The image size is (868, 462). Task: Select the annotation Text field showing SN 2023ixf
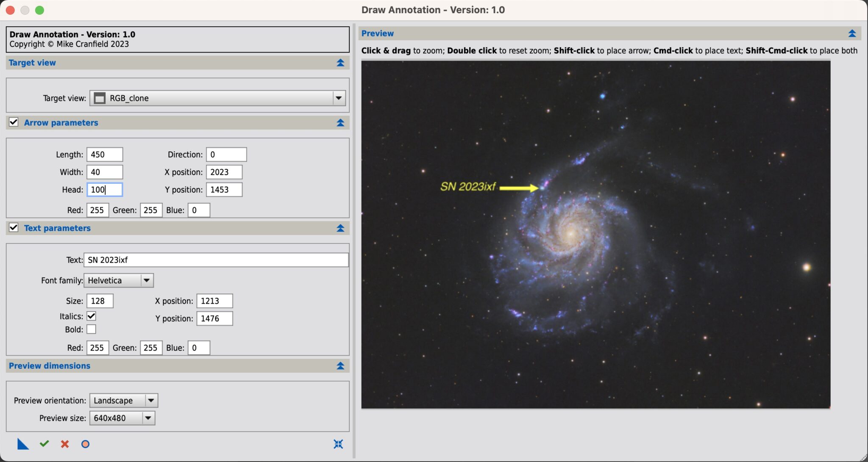pyautogui.click(x=216, y=260)
